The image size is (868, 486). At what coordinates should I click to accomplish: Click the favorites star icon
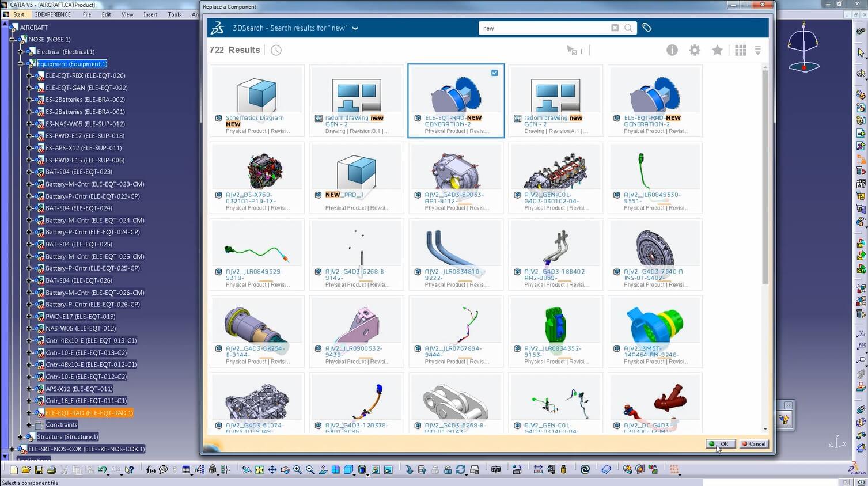[x=717, y=50]
